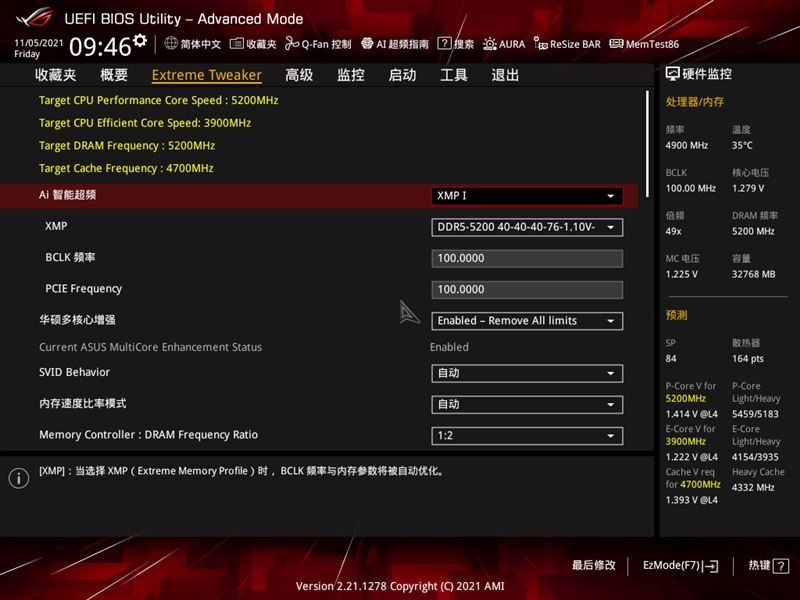Viewport: 800px width, 600px height.
Task: Click the 09:46 clock display
Action: (100, 47)
